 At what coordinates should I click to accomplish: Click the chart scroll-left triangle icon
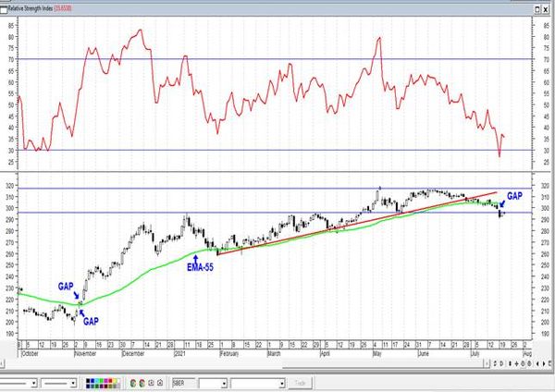click(537, 363)
